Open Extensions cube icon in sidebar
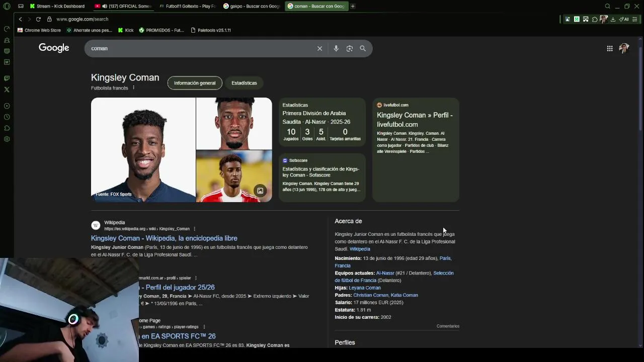This screenshot has width=644, height=362. click(7, 128)
